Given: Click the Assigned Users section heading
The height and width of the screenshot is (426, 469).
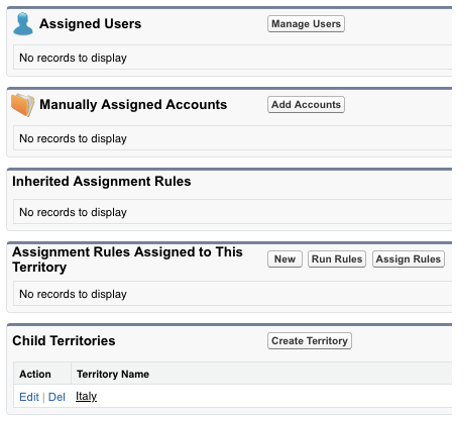Looking at the screenshot, I should (x=90, y=24).
